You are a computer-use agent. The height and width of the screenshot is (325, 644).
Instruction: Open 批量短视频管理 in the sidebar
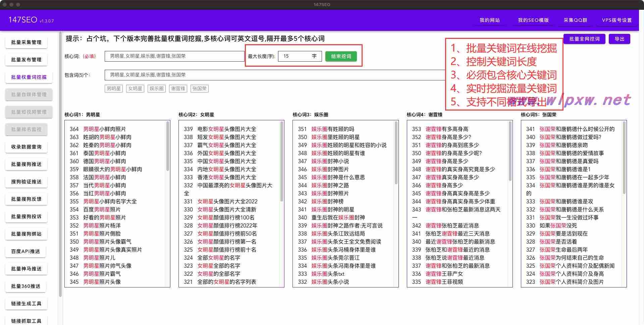tap(29, 112)
